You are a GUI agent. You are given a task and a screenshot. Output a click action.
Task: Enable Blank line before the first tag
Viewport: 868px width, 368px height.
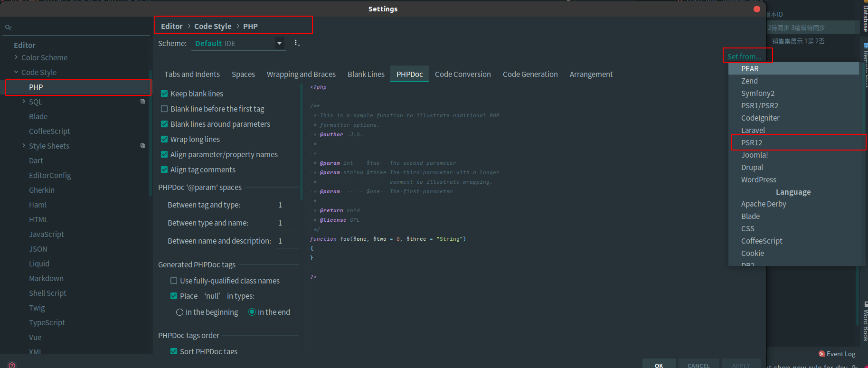(x=164, y=109)
